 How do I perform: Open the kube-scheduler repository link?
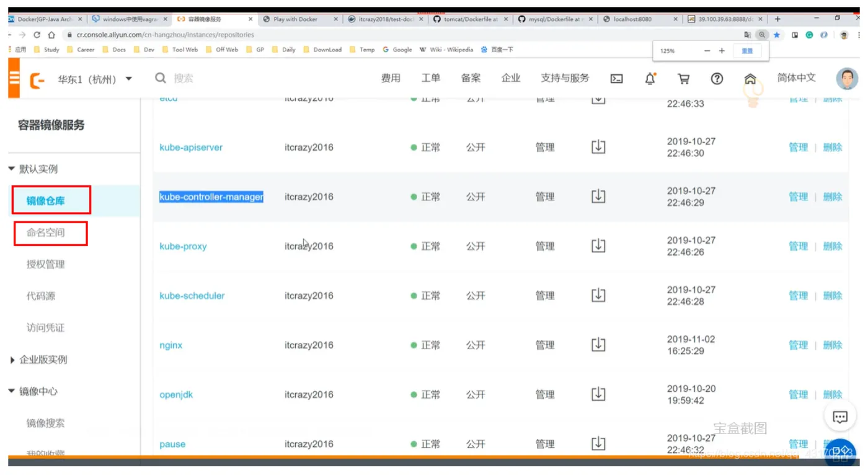pos(192,296)
